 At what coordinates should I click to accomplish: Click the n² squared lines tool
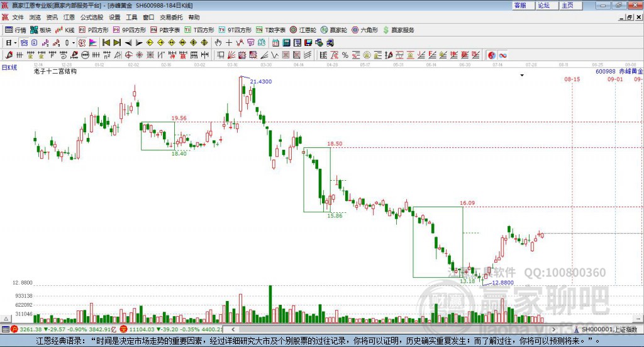coord(107,55)
